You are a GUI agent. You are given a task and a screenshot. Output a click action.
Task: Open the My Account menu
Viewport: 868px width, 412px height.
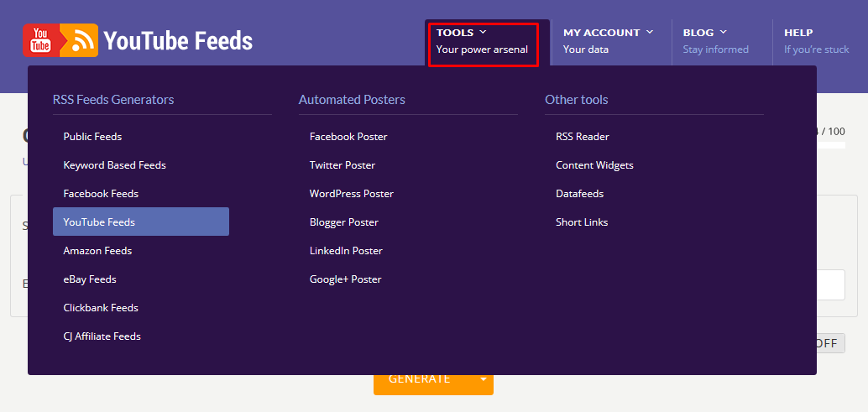click(x=608, y=41)
